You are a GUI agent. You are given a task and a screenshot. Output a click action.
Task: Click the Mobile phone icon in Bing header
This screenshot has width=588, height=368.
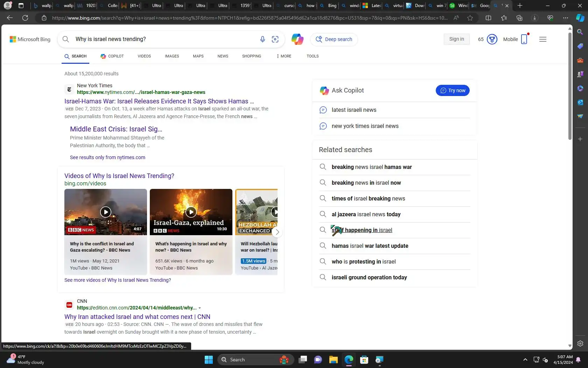coord(524,39)
